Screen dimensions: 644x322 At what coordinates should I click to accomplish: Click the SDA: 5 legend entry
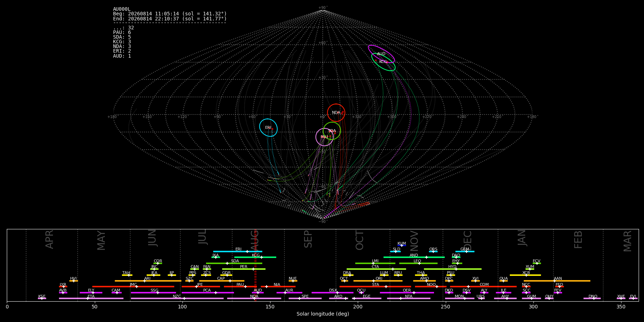122,37
